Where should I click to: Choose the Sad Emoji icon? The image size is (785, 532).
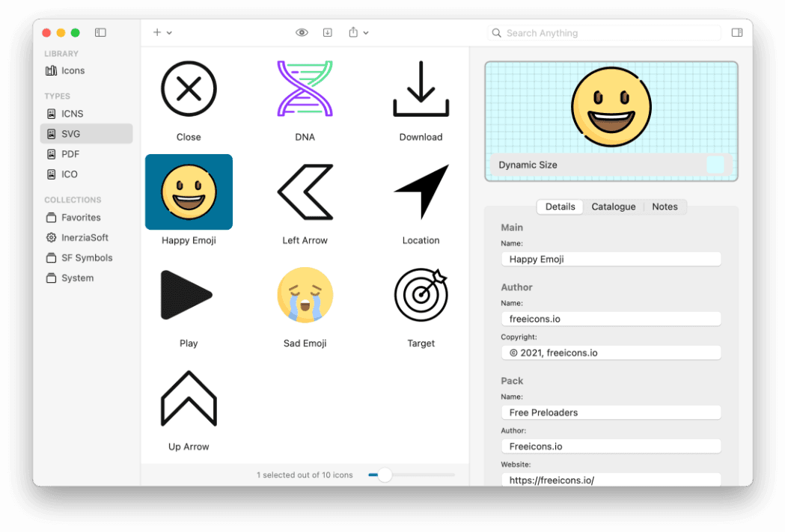coord(305,296)
